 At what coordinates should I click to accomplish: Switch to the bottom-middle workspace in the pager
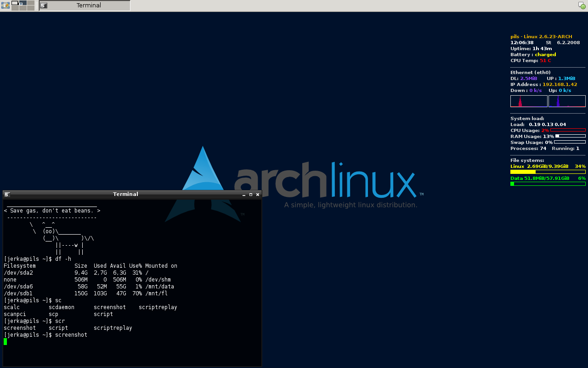23,8
